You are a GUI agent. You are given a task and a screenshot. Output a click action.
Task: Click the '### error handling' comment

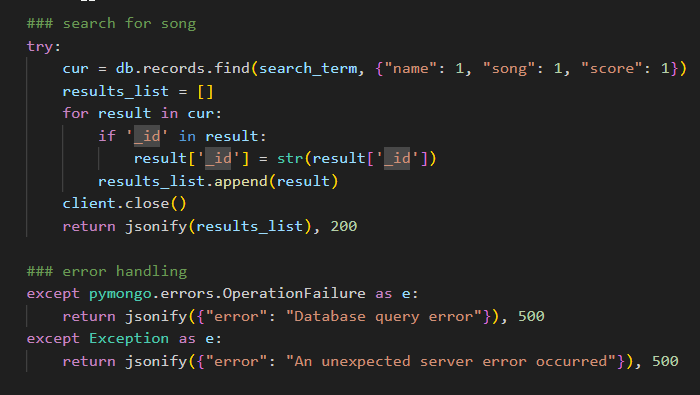click(x=107, y=271)
